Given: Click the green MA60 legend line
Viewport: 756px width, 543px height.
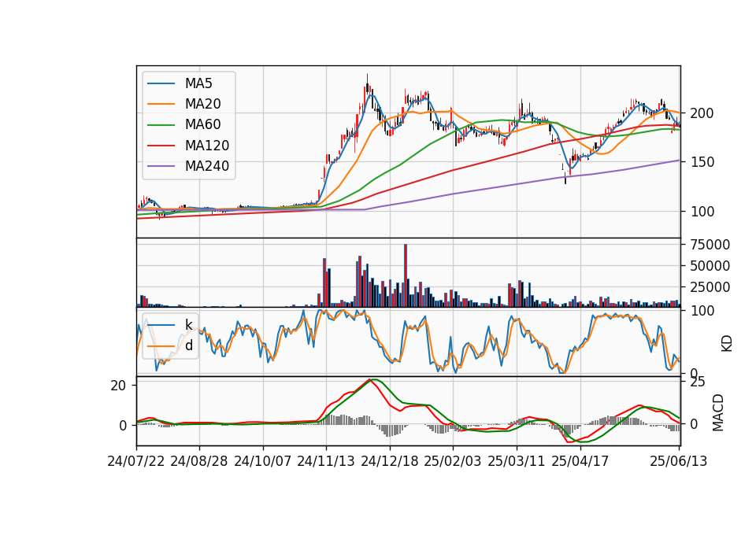Looking at the screenshot, I should click(x=161, y=125).
